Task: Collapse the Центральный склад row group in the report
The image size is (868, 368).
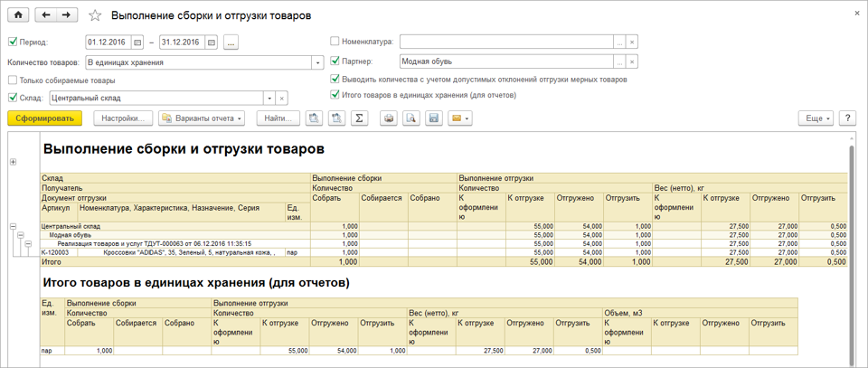Action: click(13, 226)
